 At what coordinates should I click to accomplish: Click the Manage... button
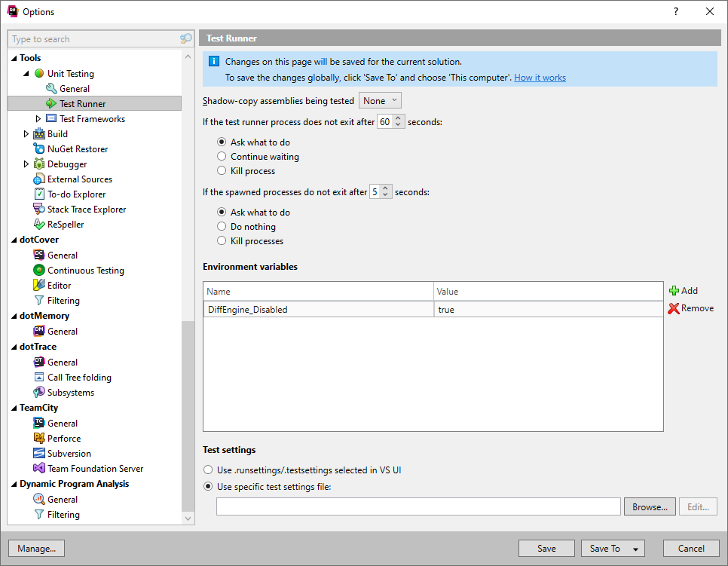(x=37, y=549)
